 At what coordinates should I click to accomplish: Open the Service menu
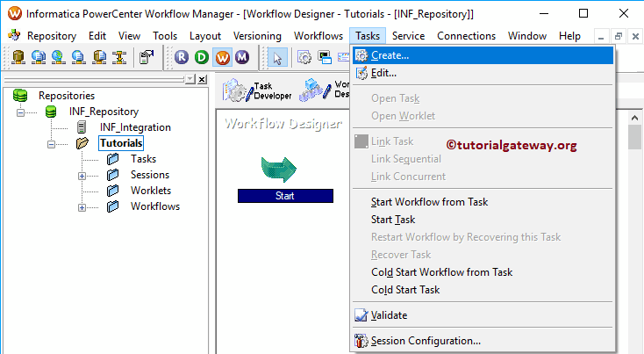pos(408,36)
